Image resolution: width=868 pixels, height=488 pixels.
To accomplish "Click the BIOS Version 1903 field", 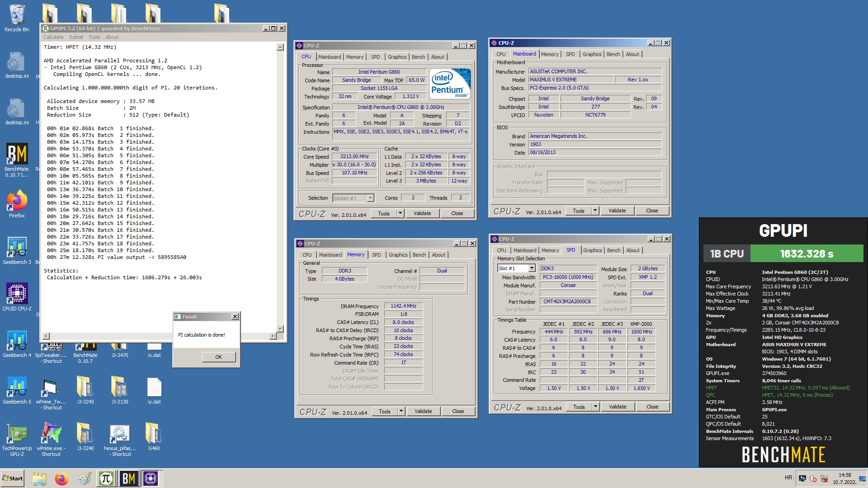I will 595,145.
